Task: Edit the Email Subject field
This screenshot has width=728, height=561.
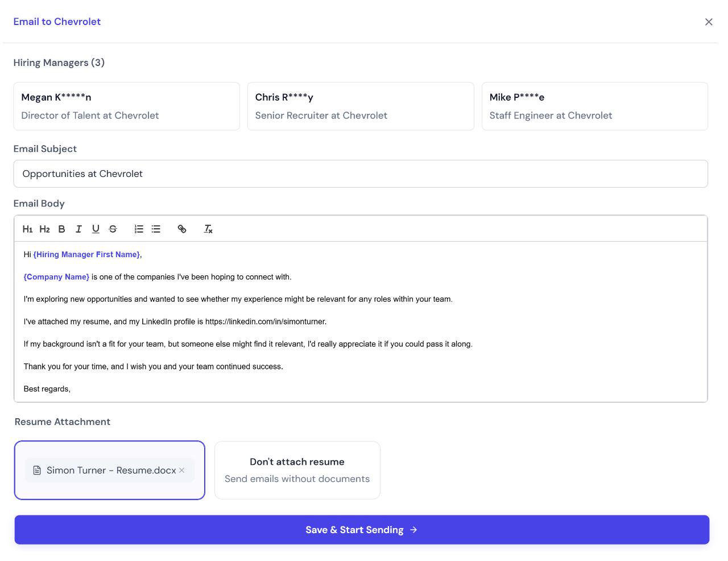Action: (361, 174)
